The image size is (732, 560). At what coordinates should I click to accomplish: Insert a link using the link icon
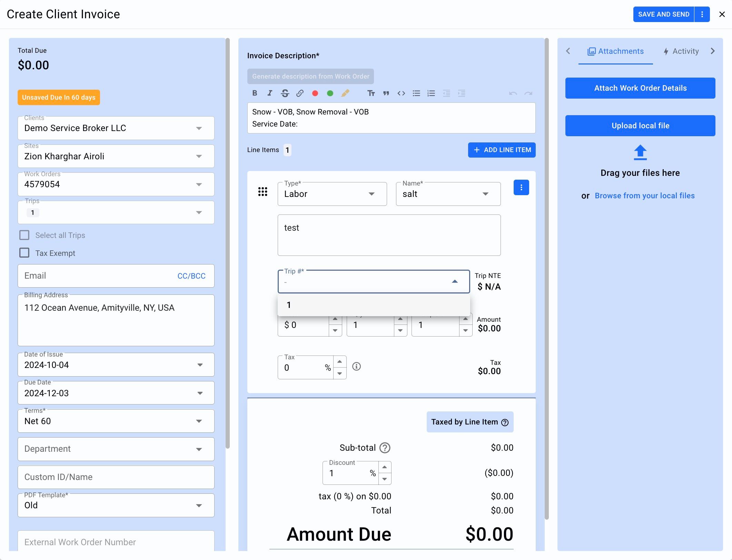click(x=300, y=93)
